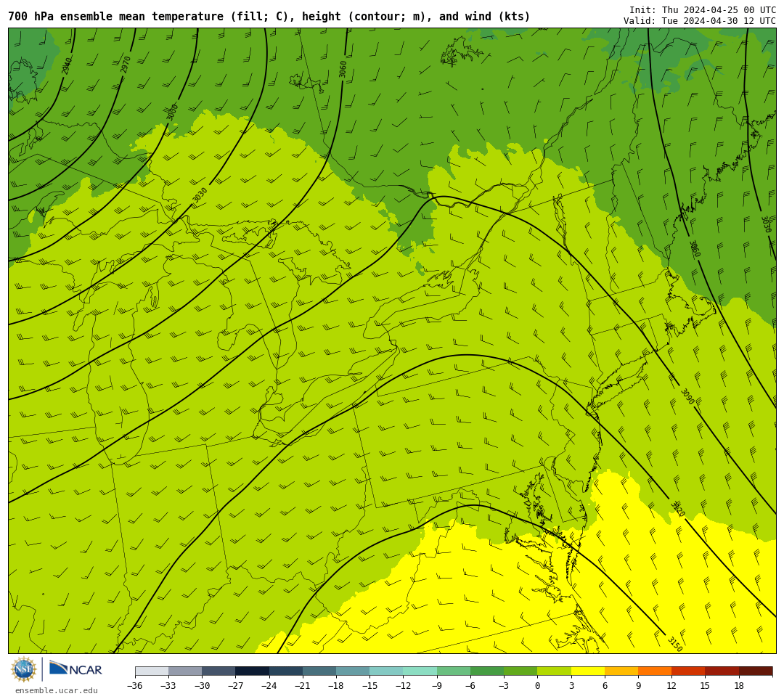This screenshot has height=699, width=784.
Task: Open the ensemble.ucar.edu link text
Action: point(57,690)
